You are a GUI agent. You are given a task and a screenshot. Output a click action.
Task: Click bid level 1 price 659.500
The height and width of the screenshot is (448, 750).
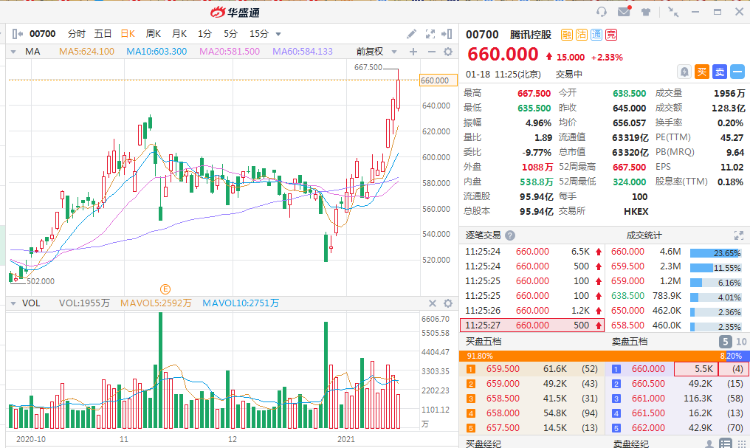[x=503, y=369]
